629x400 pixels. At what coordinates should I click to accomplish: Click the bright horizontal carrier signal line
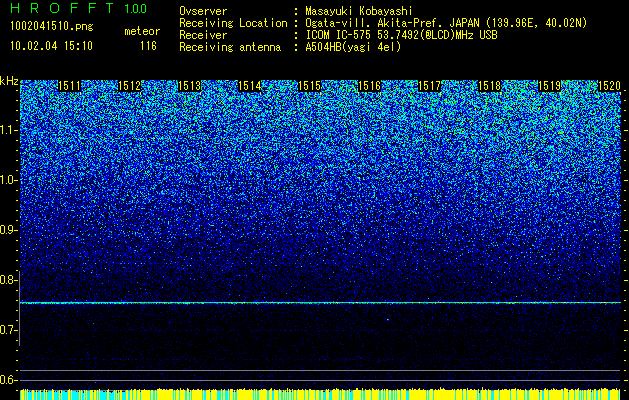(321, 303)
